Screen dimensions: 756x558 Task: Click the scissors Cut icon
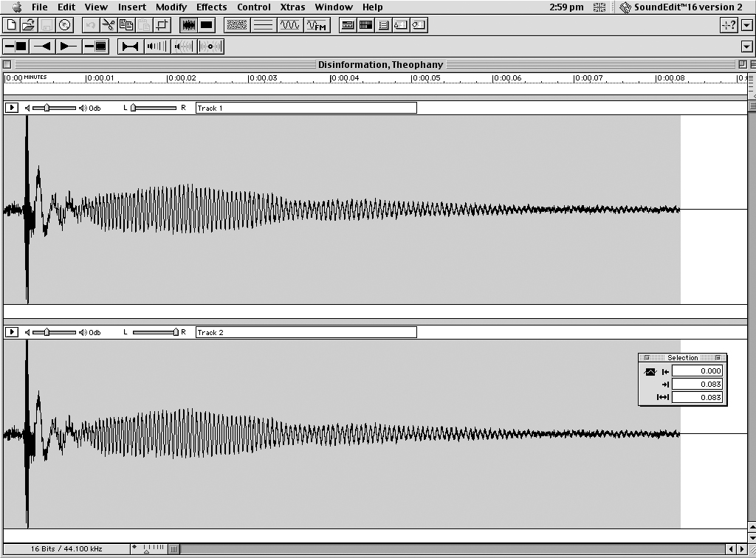[x=109, y=25]
